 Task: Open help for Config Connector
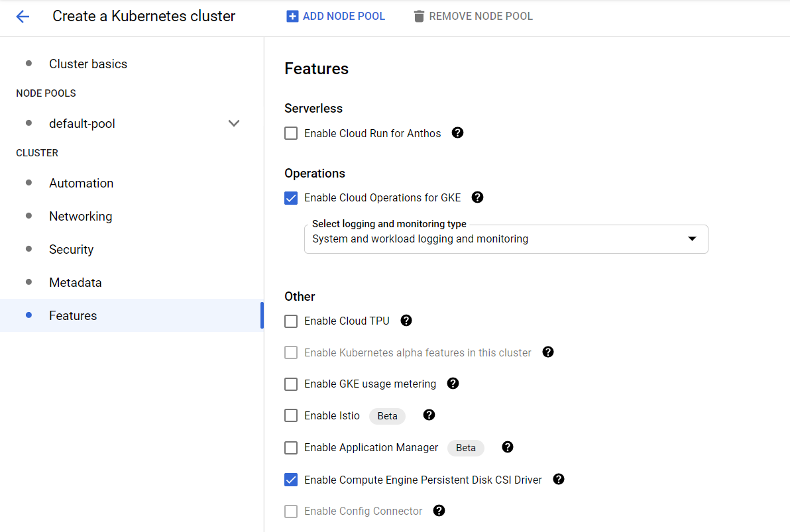tap(439, 510)
